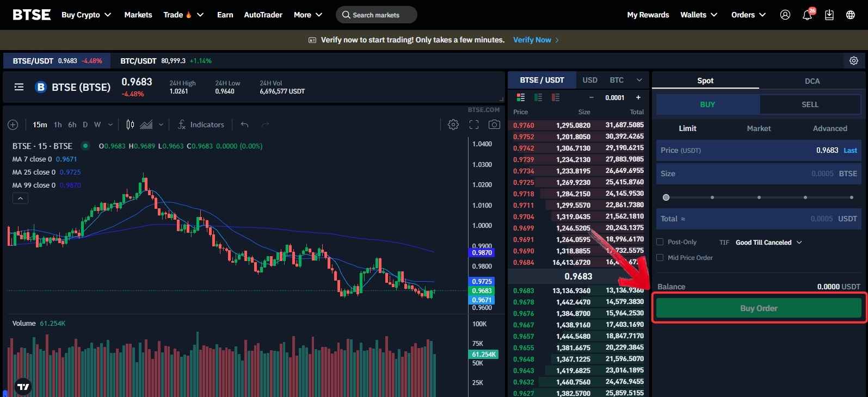This screenshot has height=397, width=868.
Task: Open Good Till Canceled TIF dropdown
Action: 768,243
